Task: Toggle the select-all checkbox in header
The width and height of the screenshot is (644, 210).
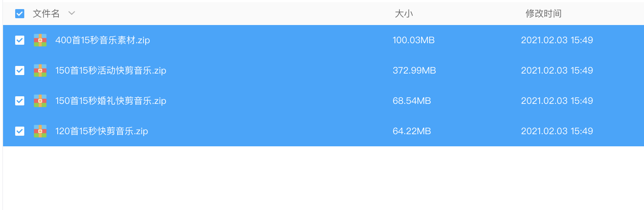Action: pos(20,14)
